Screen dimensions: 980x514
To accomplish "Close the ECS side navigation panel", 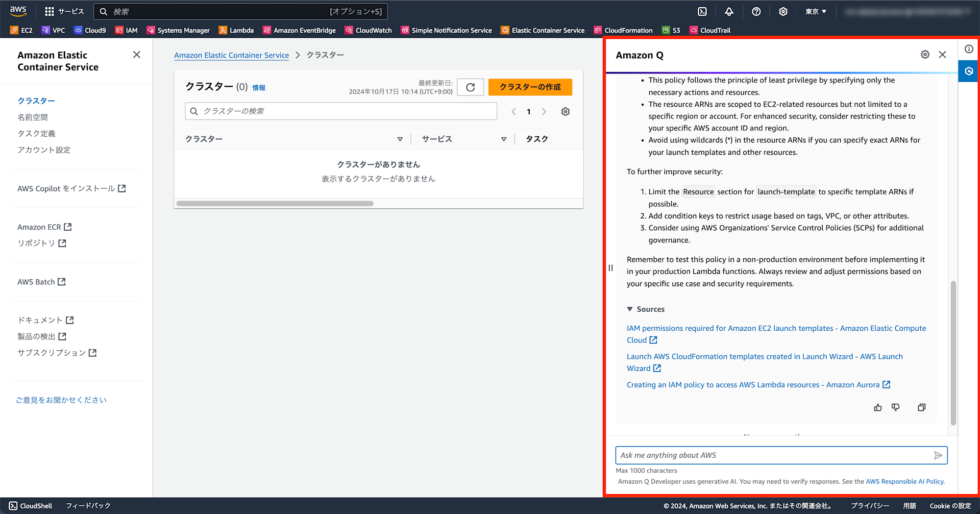I will [x=137, y=55].
